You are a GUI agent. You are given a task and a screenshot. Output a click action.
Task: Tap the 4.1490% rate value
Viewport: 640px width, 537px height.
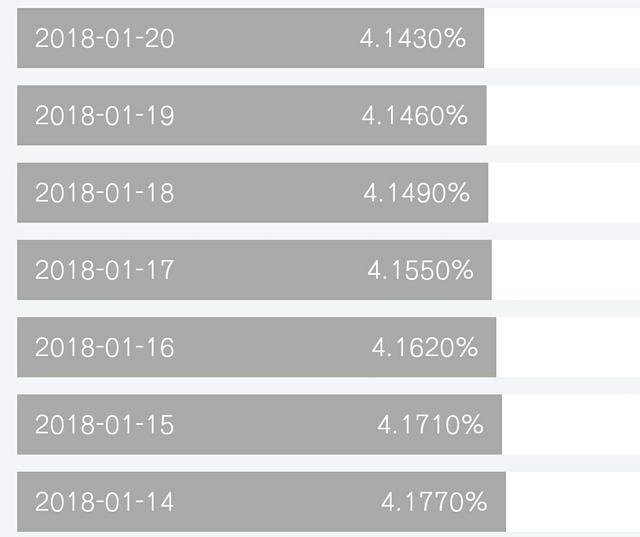pyautogui.click(x=416, y=193)
